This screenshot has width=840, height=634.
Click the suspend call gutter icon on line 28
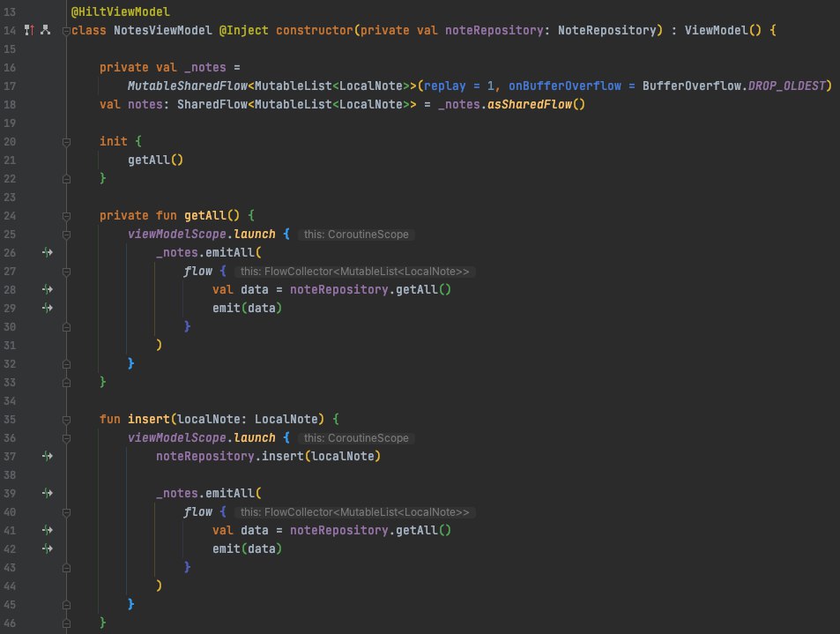point(47,289)
